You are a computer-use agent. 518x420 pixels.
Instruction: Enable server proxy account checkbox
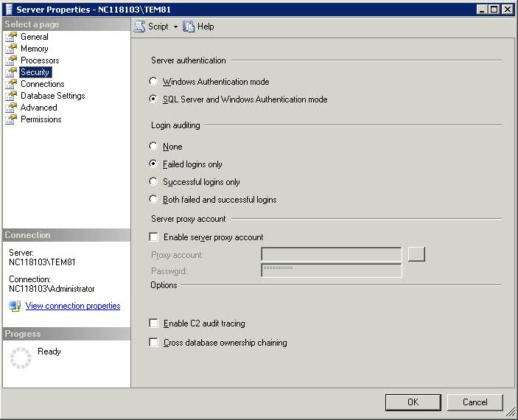tap(154, 237)
